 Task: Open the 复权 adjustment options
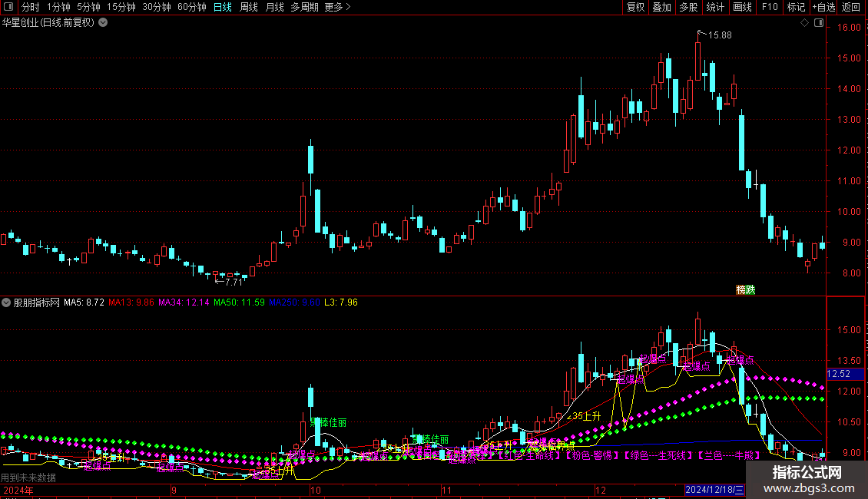[635, 7]
